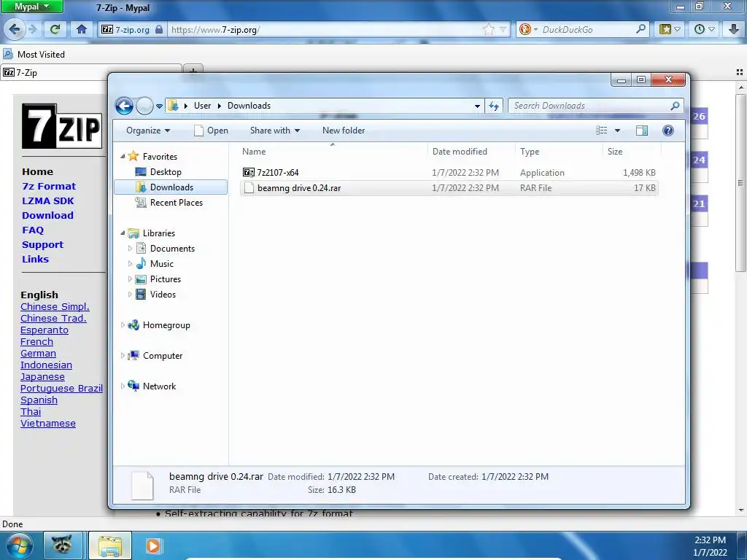Click the 7z Format link

[49, 186]
